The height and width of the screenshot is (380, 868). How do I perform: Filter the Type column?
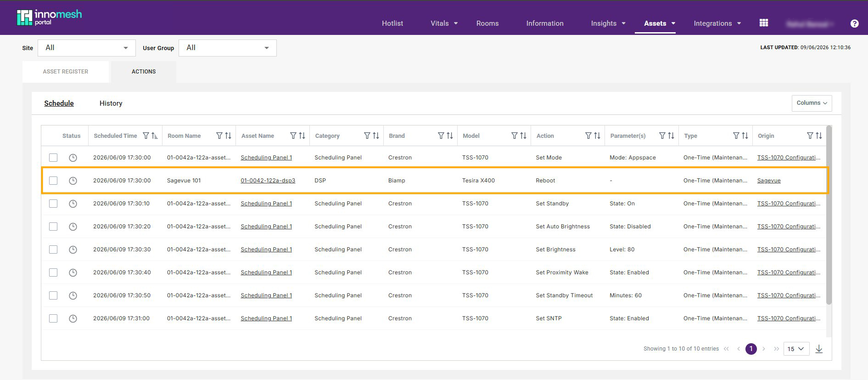736,136
